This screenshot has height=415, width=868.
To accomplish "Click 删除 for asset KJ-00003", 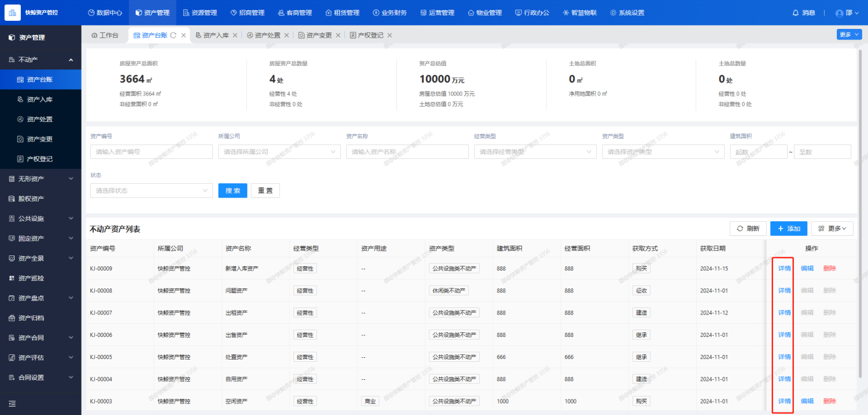I will click(x=830, y=401).
